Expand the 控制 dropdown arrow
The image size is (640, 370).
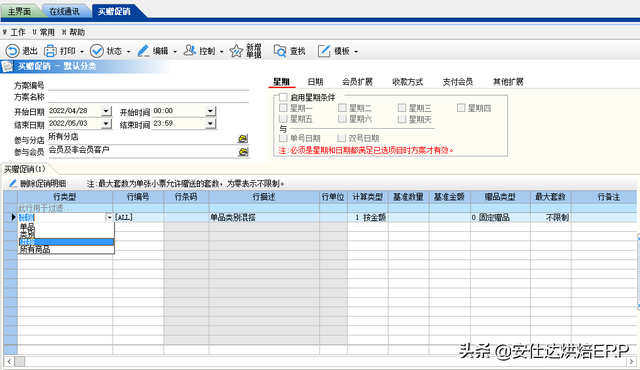click(221, 52)
